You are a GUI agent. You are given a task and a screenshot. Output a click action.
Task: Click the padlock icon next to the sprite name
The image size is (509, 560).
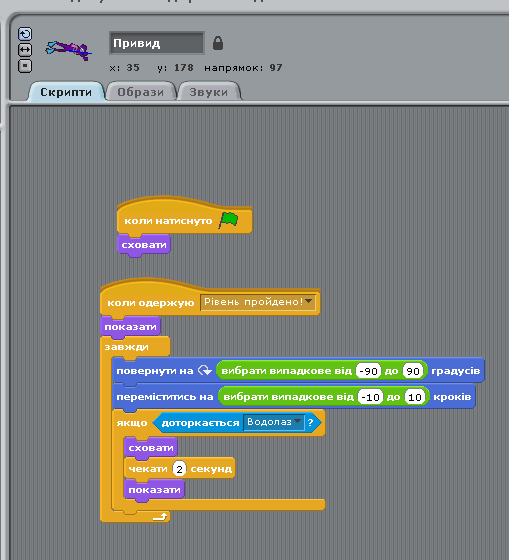click(x=218, y=43)
